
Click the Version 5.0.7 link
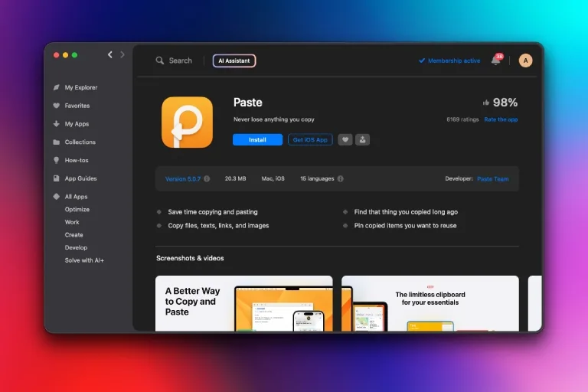[x=183, y=179]
